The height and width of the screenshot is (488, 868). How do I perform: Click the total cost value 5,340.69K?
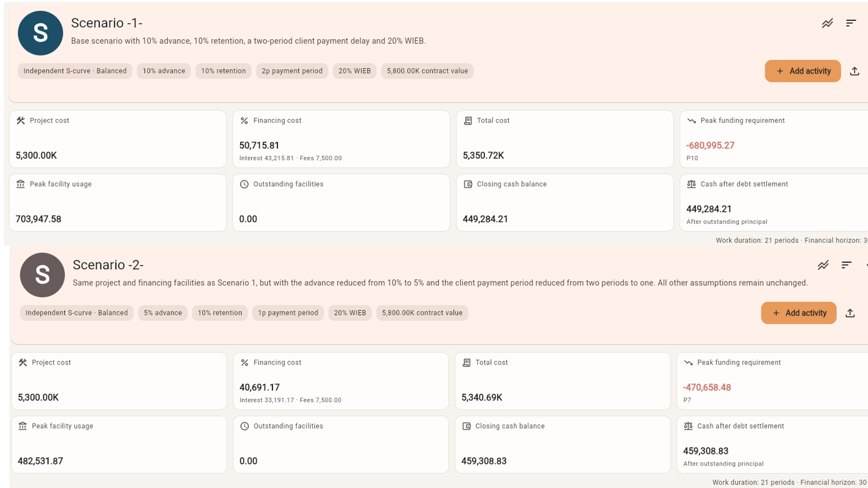482,397
